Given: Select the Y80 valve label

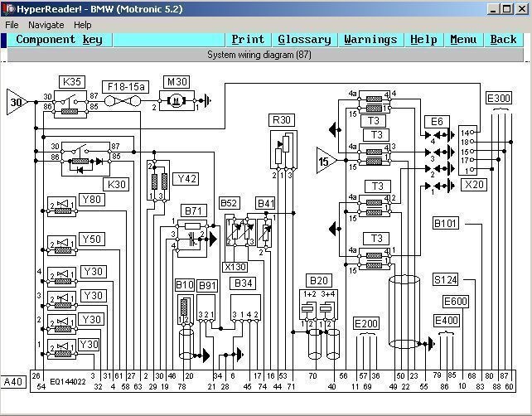Looking at the screenshot, I should [92, 200].
